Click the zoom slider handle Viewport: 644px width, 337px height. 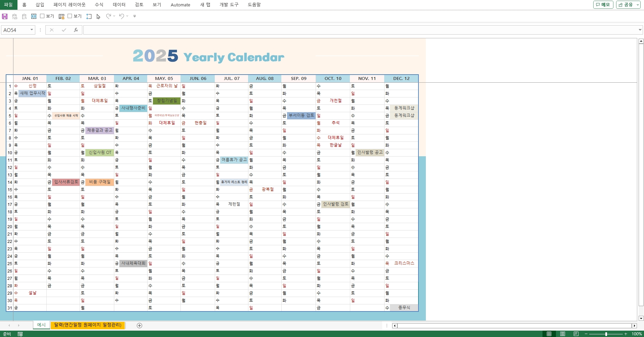(606, 334)
